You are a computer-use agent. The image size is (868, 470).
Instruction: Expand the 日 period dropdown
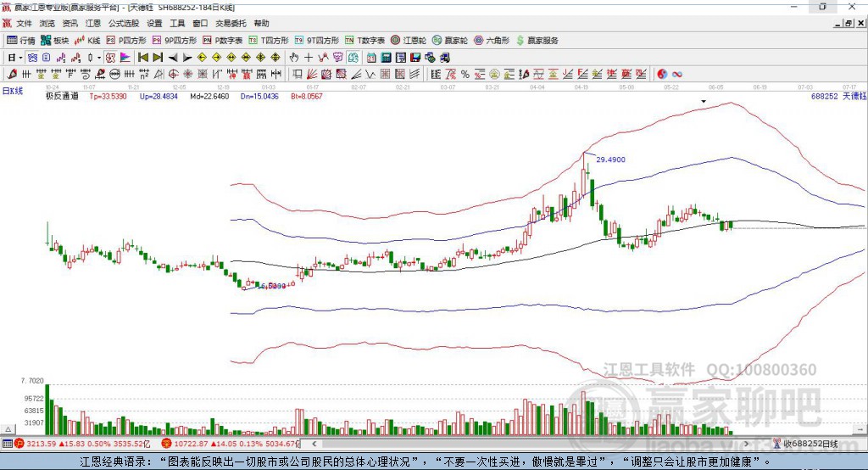coord(21,58)
